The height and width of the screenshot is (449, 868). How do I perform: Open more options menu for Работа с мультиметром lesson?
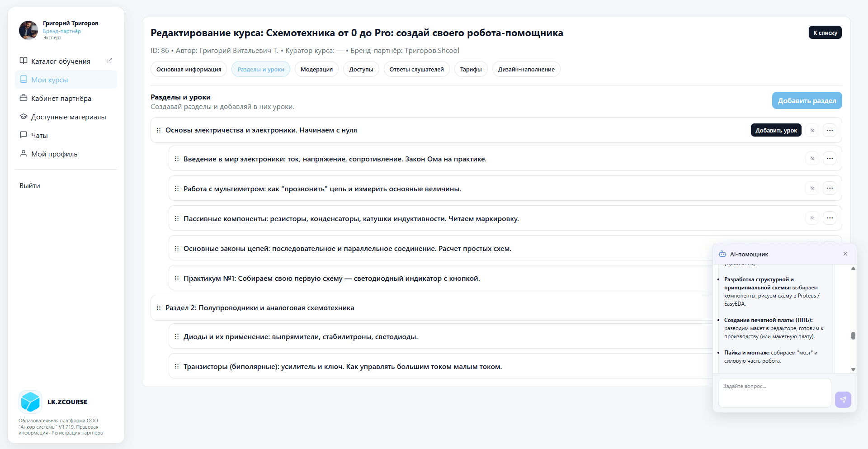tap(830, 189)
